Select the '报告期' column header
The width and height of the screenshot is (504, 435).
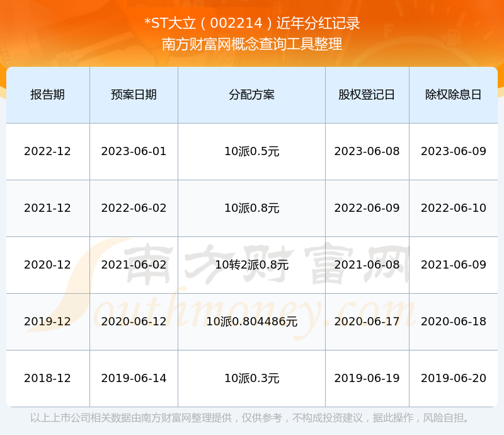[48, 95]
